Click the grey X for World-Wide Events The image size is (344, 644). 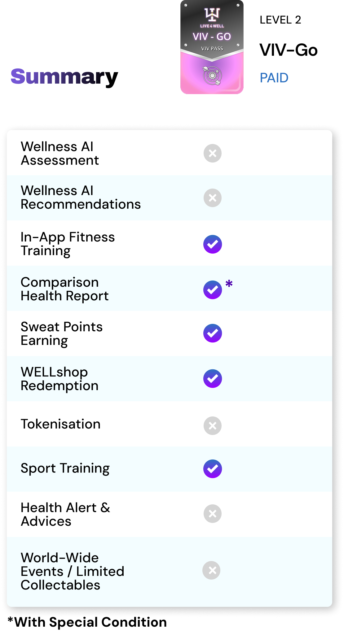point(211,570)
